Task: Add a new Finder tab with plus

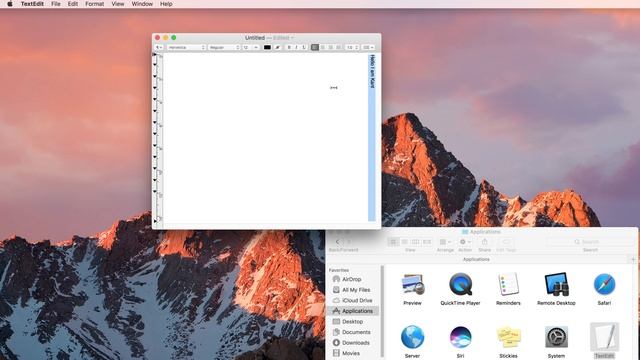Action: point(633,259)
